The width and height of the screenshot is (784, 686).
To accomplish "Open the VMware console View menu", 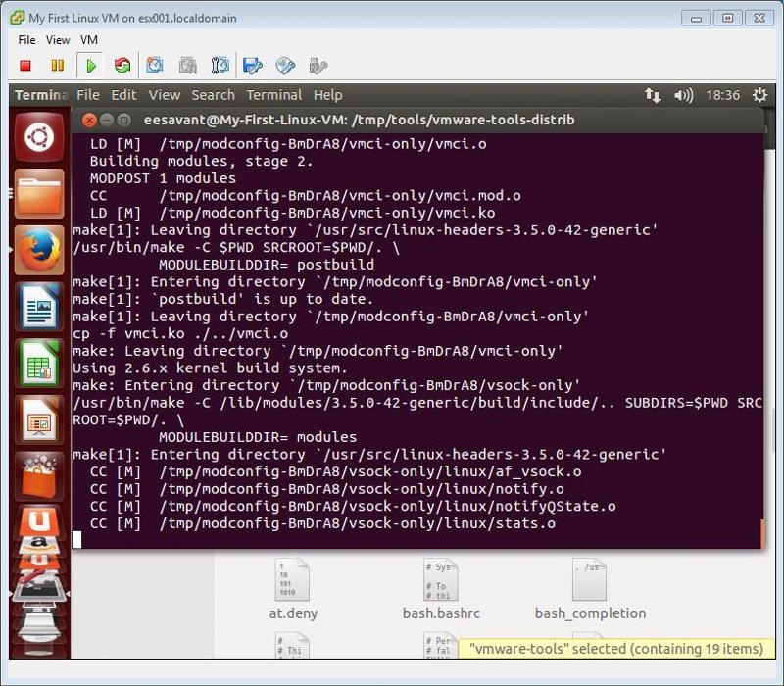I will click(x=58, y=40).
